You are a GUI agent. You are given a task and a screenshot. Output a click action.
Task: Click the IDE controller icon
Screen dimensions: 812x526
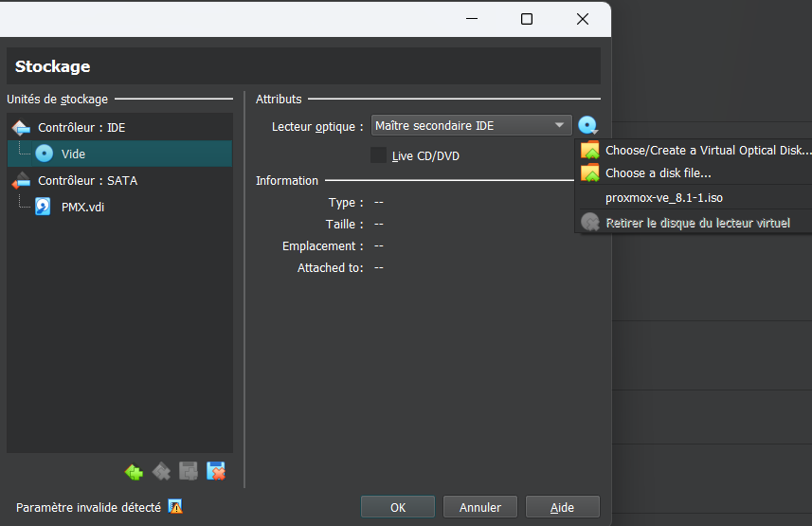pyautogui.click(x=21, y=128)
